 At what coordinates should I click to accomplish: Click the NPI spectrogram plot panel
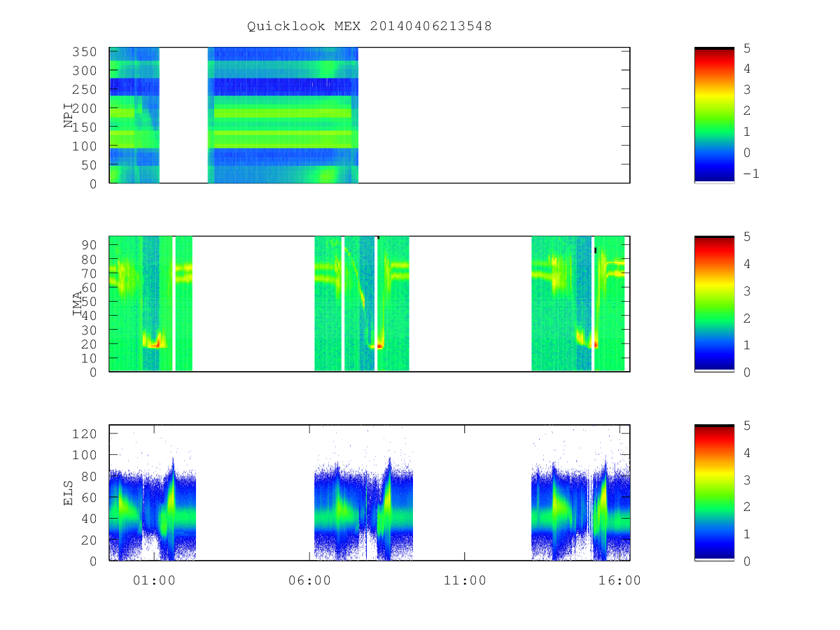click(x=370, y=115)
